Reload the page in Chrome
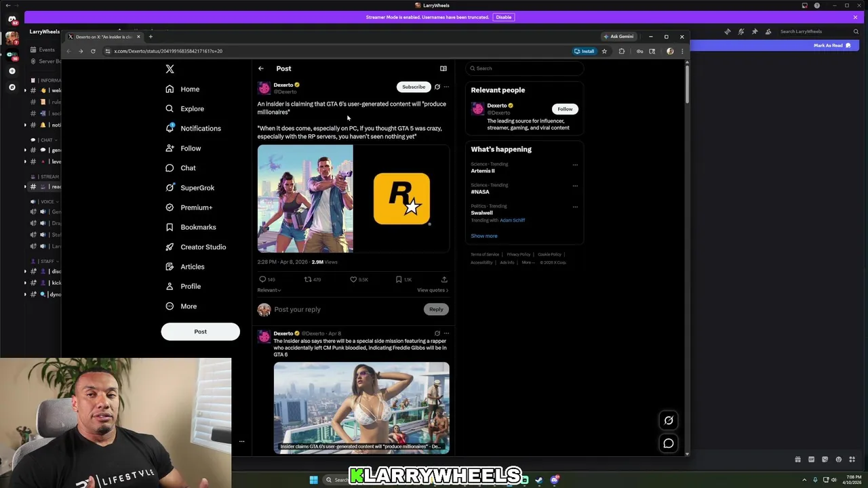This screenshot has height=488, width=868. pos(93,51)
